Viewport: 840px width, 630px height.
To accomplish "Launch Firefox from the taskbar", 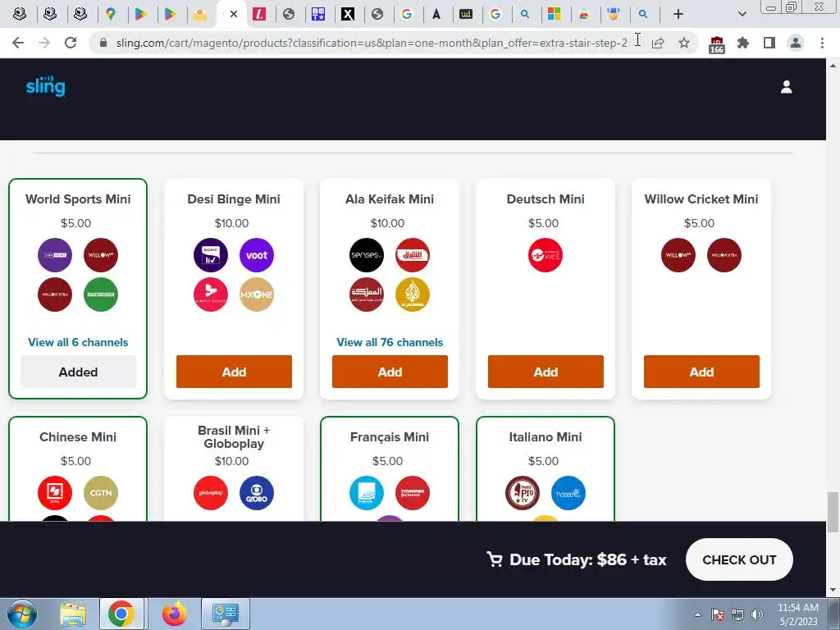I will coord(174,614).
